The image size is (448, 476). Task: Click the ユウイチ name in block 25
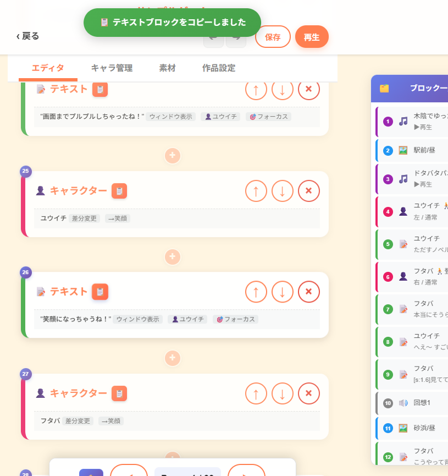click(53, 218)
